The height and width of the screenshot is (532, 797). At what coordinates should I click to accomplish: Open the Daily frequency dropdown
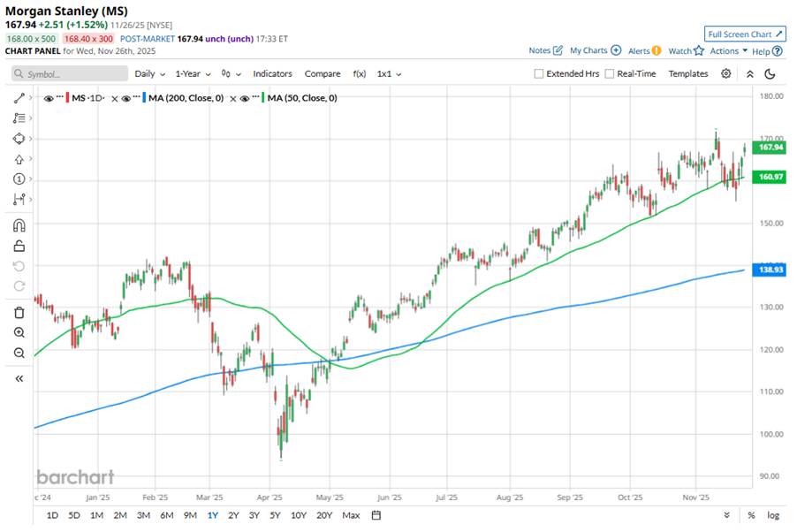pos(149,74)
